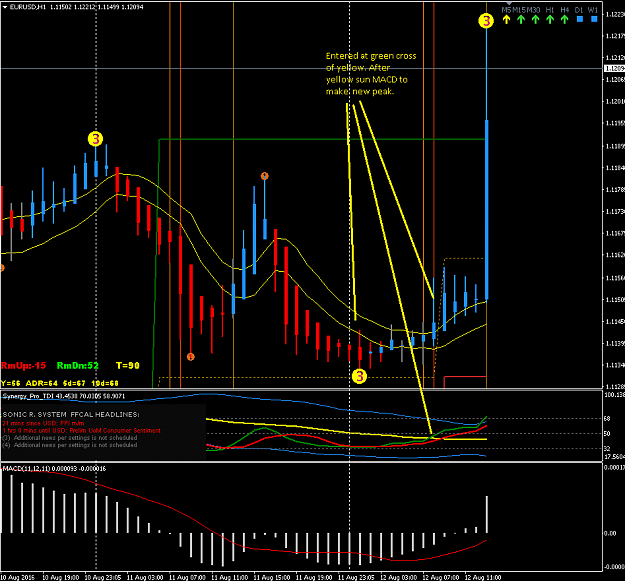Click the '12 Aug 03:00' time axis label
This screenshot has width=625, height=581.
pos(399,577)
